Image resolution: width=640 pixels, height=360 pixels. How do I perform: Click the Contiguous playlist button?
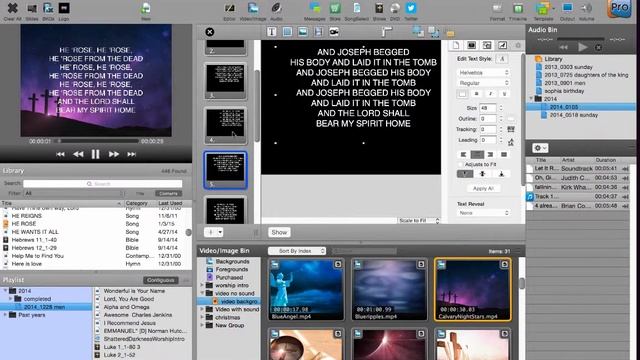(x=160, y=280)
